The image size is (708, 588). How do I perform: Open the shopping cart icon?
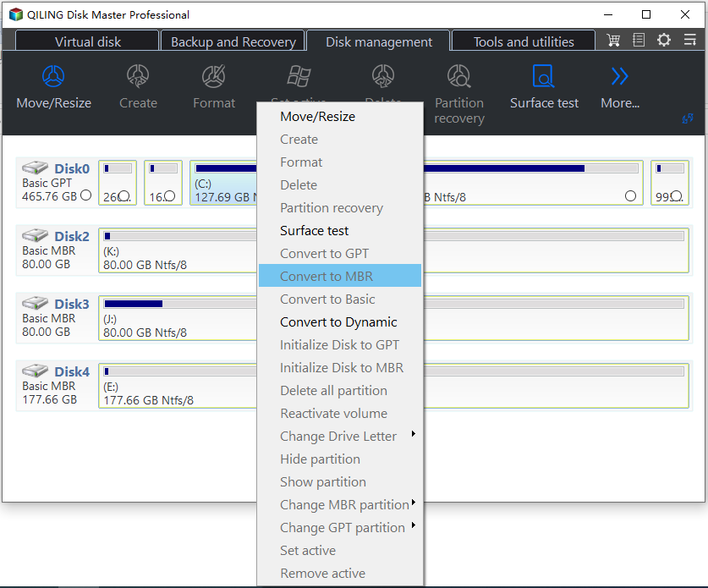613,41
